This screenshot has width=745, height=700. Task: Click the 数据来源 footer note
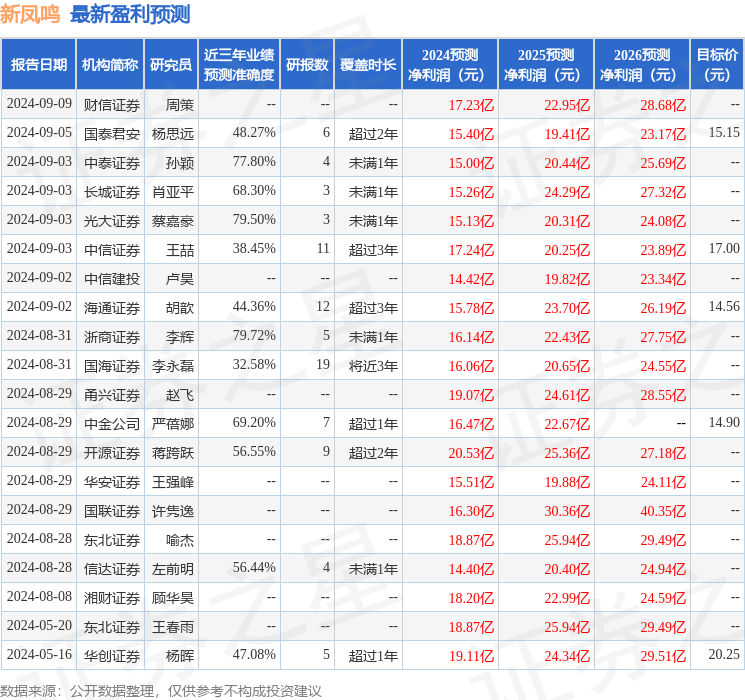(161, 690)
